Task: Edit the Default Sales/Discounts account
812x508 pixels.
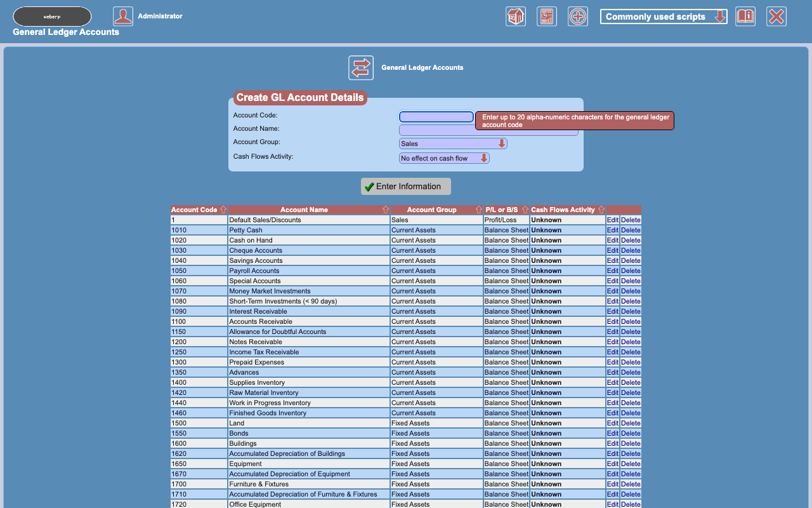Action: point(612,220)
